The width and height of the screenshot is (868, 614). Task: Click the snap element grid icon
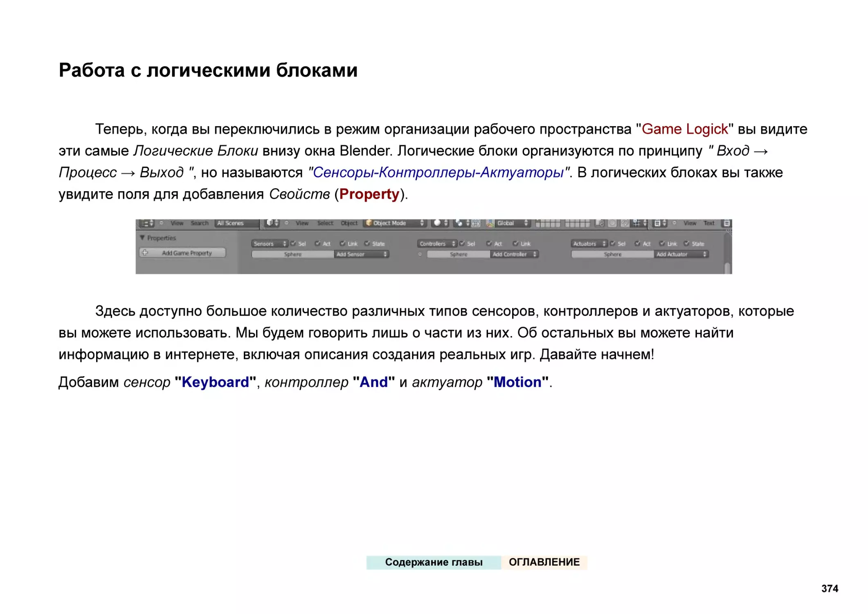639,223
